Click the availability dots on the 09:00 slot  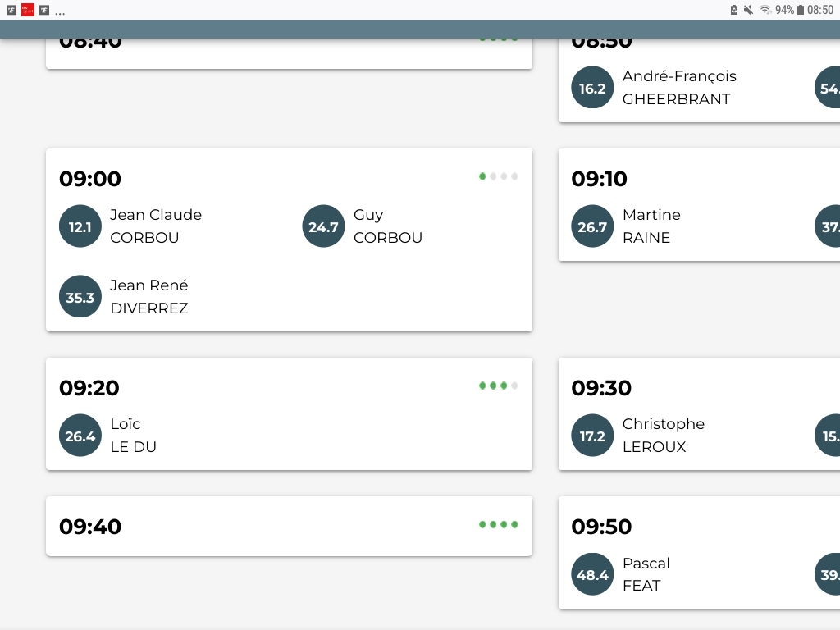[x=498, y=176]
